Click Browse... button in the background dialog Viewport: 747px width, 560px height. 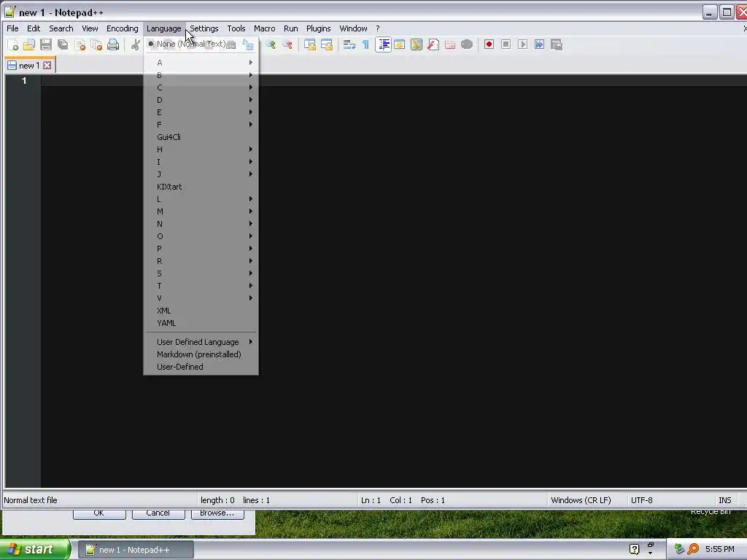(217, 514)
